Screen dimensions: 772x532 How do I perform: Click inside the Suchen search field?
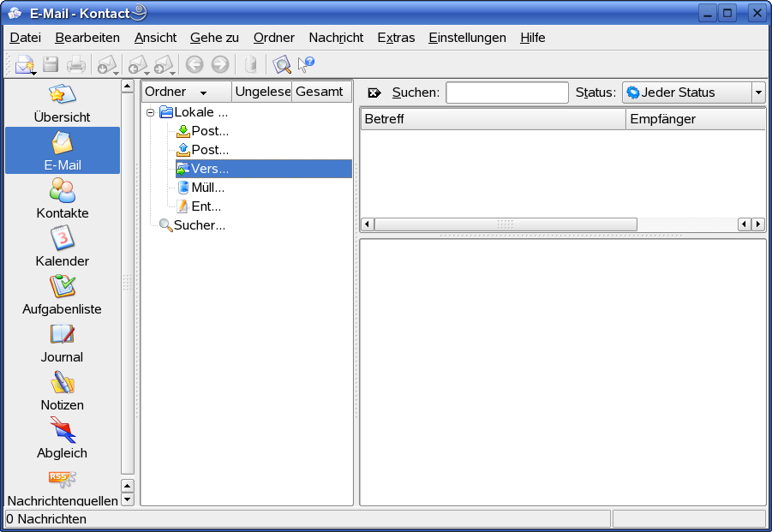pyautogui.click(x=507, y=93)
